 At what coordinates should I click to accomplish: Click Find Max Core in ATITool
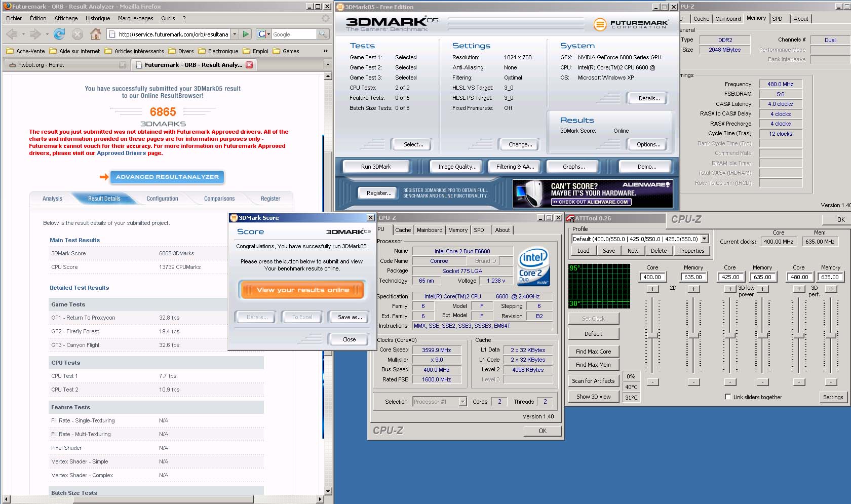593,352
